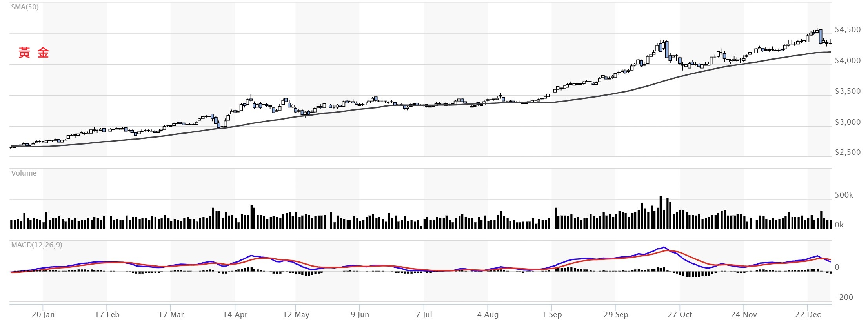The height and width of the screenshot is (323, 868).
Task: Select the $3,500 price axis label
Action: 848,91
